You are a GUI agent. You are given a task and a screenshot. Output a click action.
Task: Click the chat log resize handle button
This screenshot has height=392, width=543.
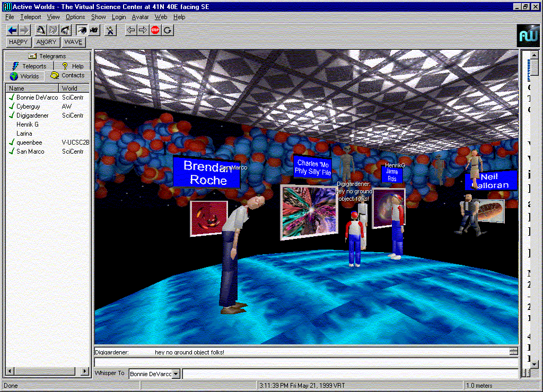(513, 352)
